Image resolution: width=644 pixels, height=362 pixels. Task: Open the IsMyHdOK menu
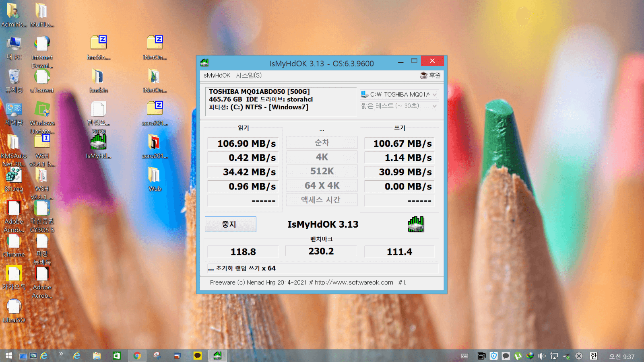point(216,75)
